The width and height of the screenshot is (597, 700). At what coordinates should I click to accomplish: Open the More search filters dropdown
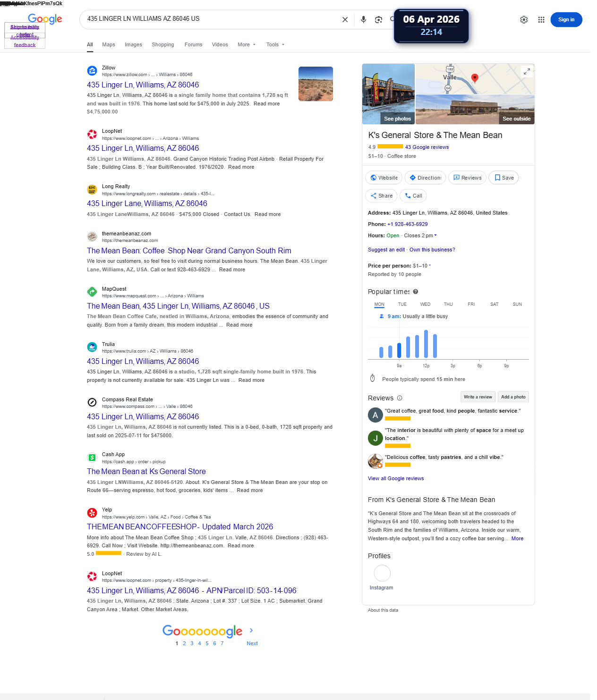pos(247,44)
